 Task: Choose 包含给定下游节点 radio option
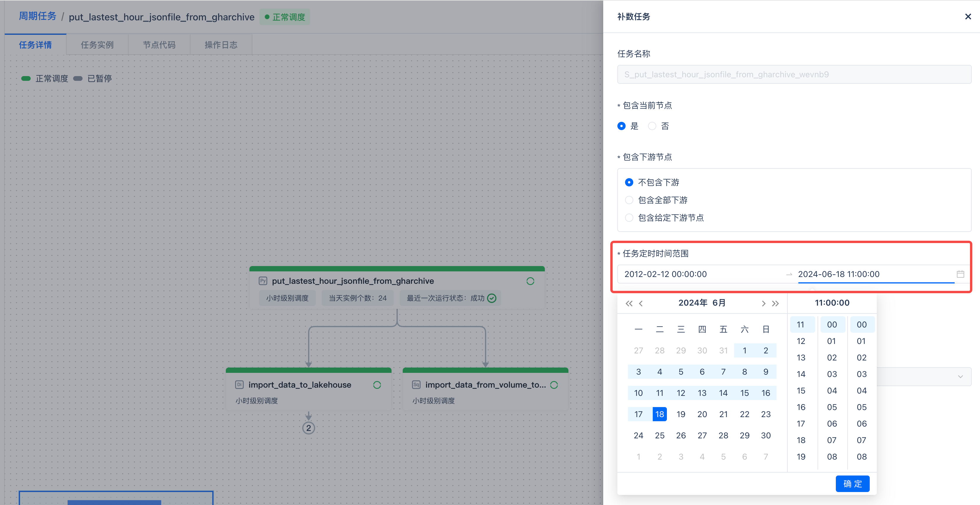(629, 218)
